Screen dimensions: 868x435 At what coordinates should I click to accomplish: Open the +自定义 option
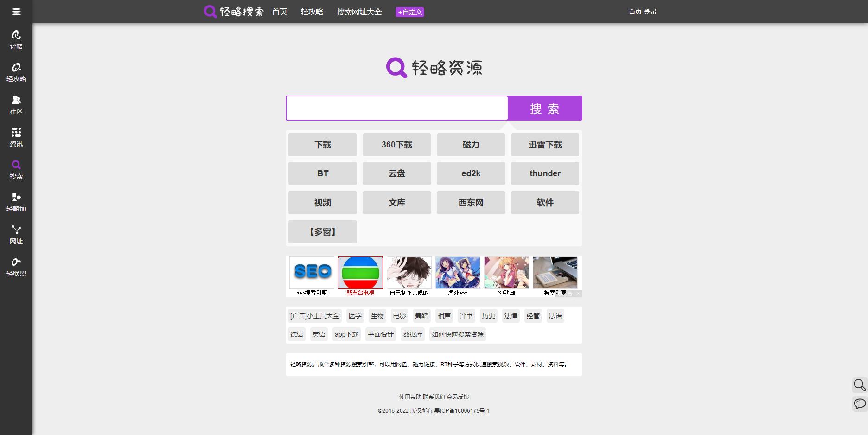point(410,12)
